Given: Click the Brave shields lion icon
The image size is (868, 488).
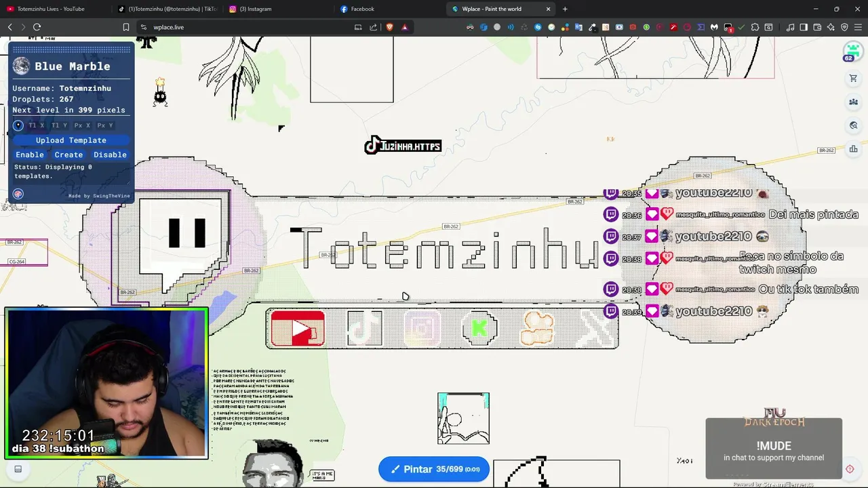Looking at the screenshot, I should (389, 27).
